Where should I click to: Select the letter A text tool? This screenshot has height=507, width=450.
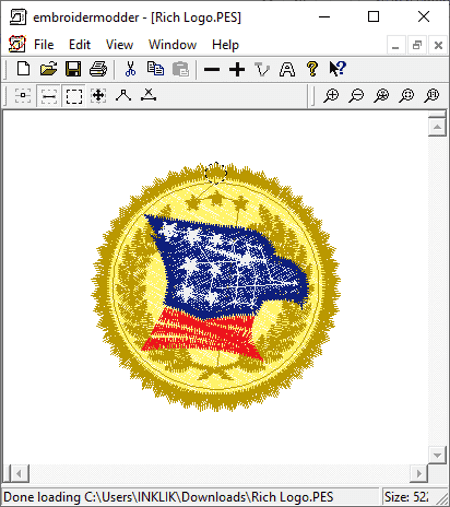tap(287, 69)
